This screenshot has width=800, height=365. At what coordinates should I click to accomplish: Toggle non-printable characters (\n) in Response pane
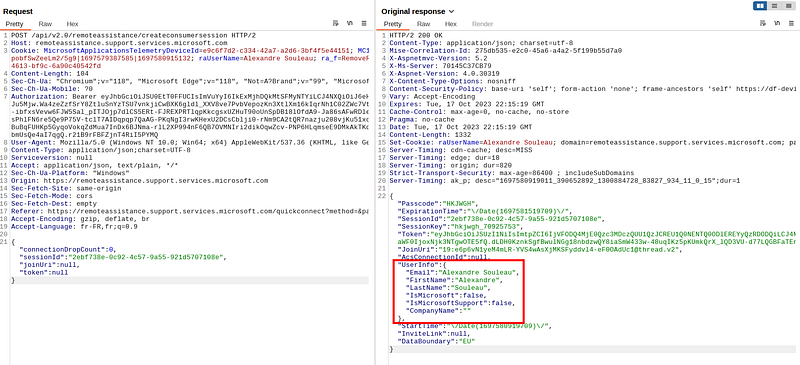click(777, 23)
